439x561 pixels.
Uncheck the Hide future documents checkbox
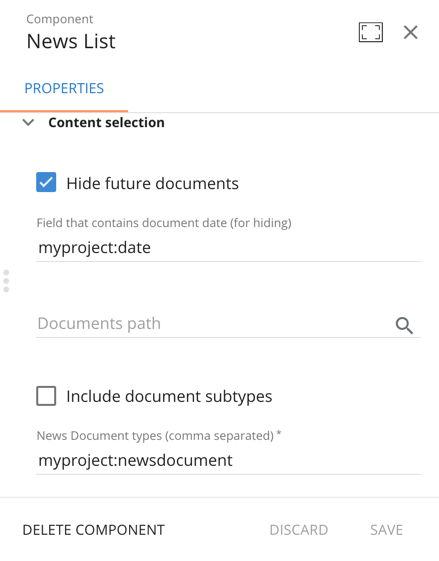pos(46,182)
